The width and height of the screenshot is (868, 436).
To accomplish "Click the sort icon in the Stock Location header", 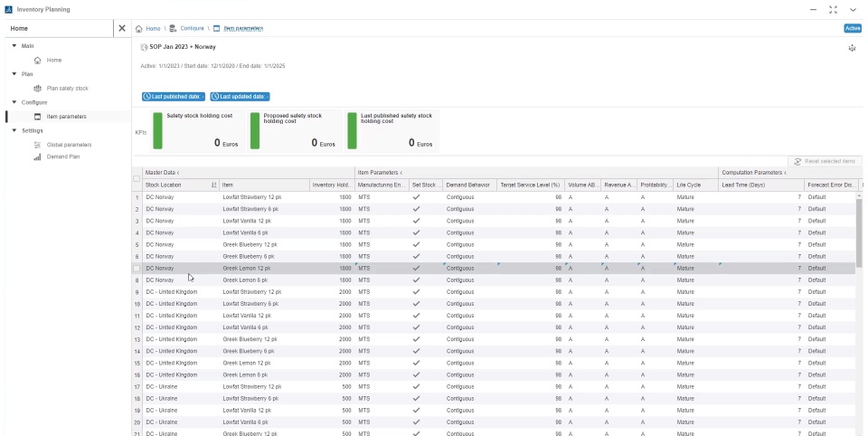I will (213, 185).
